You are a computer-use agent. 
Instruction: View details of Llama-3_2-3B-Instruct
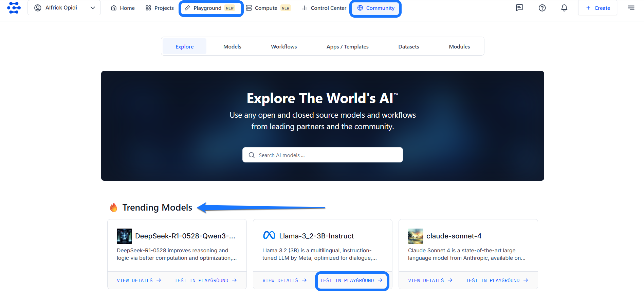pos(284,280)
